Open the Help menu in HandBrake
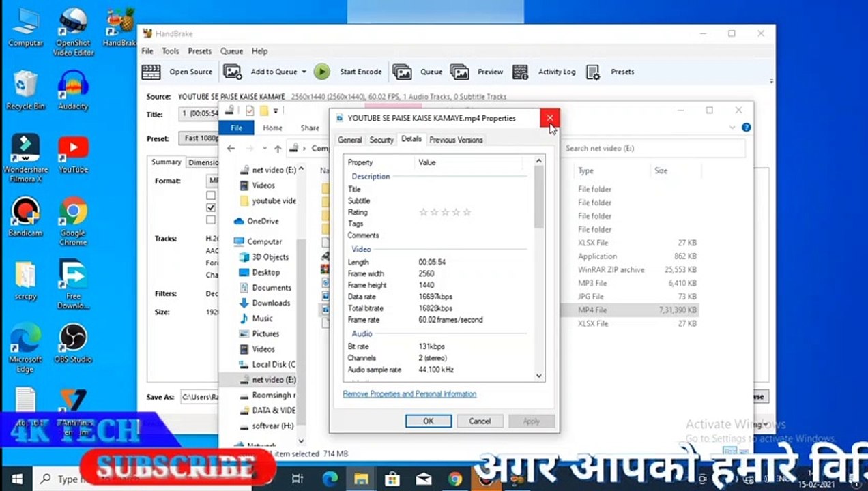Screen dimensions: 868x491 (259, 51)
